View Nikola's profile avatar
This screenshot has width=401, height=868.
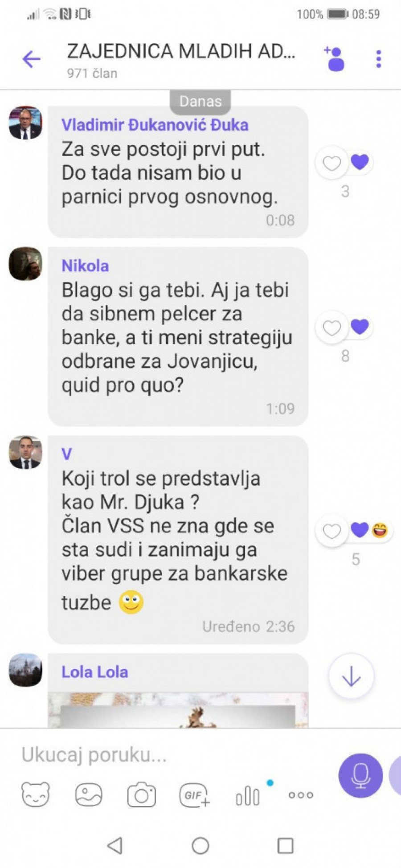[x=25, y=264]
